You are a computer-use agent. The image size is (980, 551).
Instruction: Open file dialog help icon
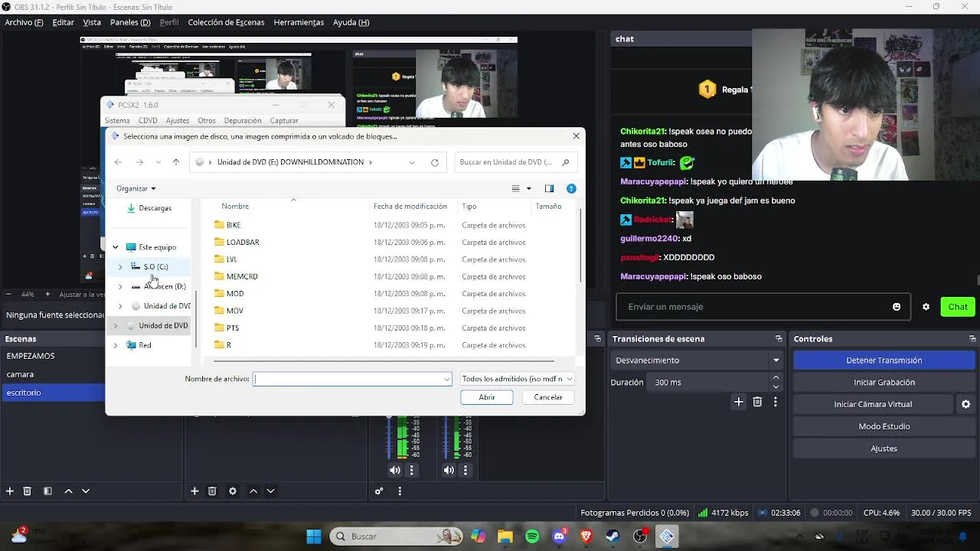pyautogui.click(x=571, y=188)
